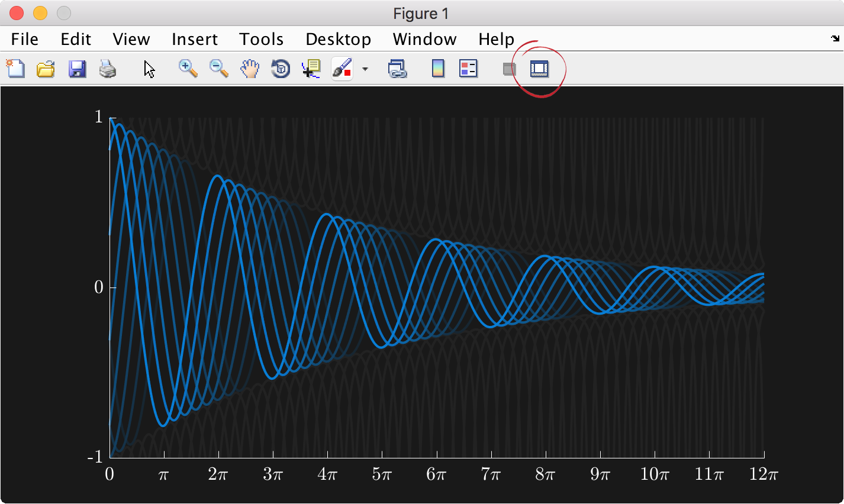This screenshot has height=504, width=844.
Task: Click the x-axis tick label 6π
Action: coord(437,474)
